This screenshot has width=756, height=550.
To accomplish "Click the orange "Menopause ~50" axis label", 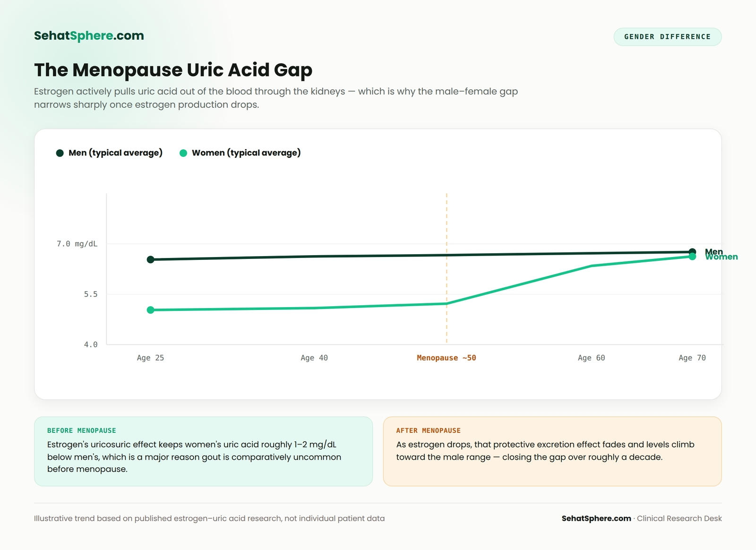I will click(x=447, y=358).
